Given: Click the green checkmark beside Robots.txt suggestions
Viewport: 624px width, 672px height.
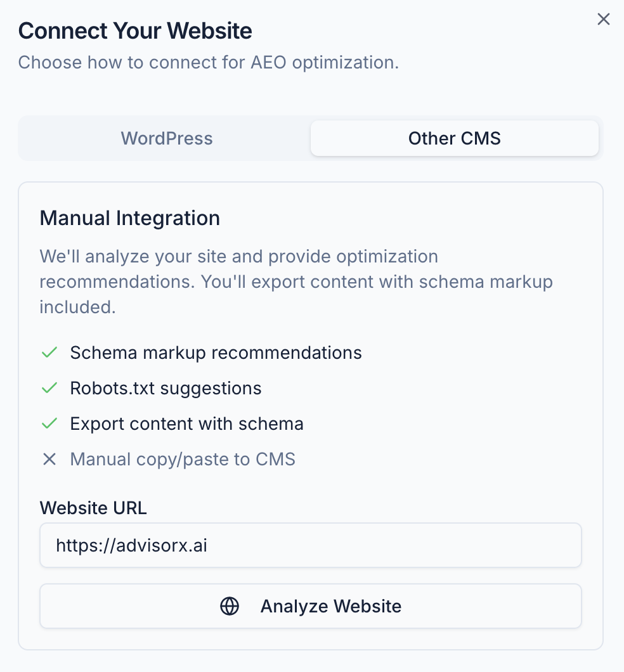Looking at the screenshot, I should (x=49, y=388).
